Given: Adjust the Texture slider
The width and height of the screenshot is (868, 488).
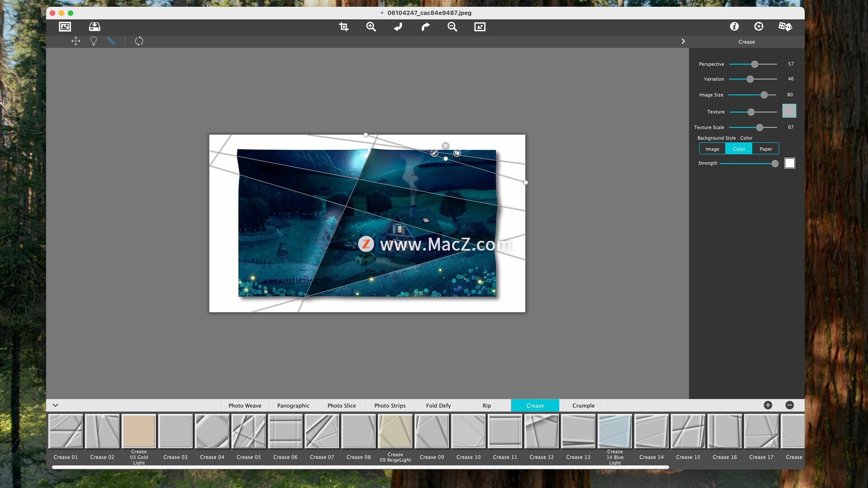Looking at the screenshot, I should (753, 112).
